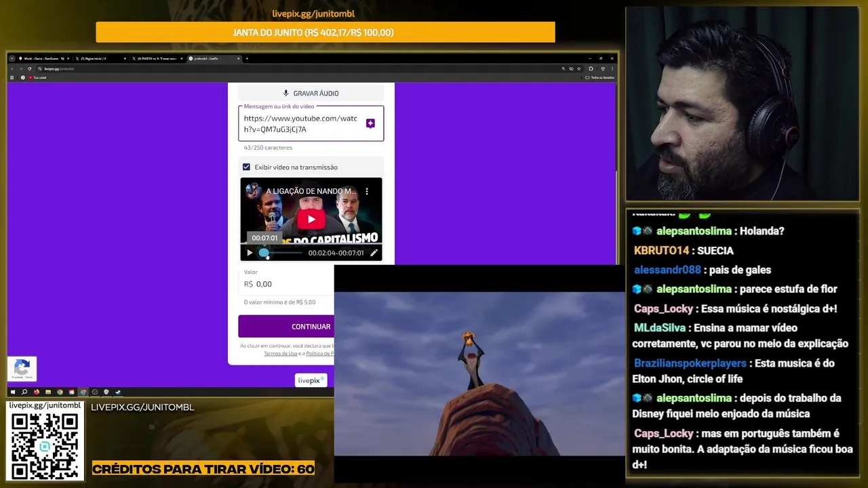Image resolution: width=868 pixels, height=488 pixels.
Task: Open a new browser tab
Action: (x=247, y=58)
